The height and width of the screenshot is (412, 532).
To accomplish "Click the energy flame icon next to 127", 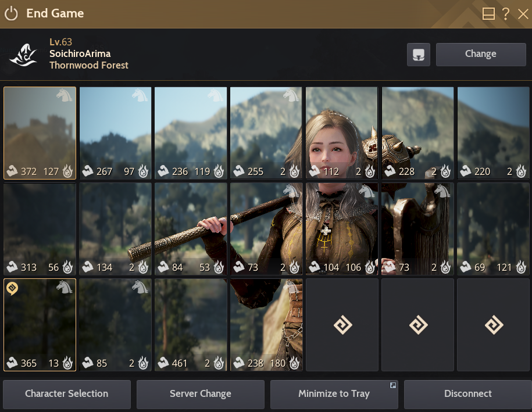I will click(67, 171).
